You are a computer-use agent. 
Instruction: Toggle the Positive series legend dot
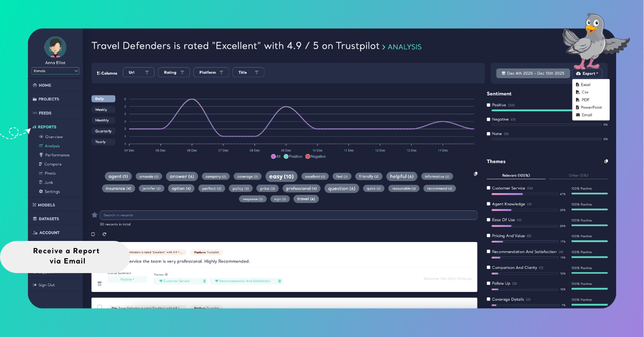[x=286, y=156]
